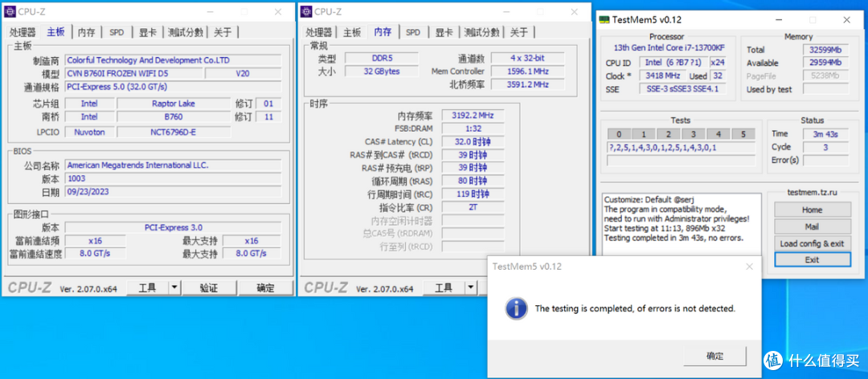Screen dimensions: 868x379
Task: Expand 工具 dropdown arrow in second CPU-Z
Action: pyautogui.click(x=470, y=287)
